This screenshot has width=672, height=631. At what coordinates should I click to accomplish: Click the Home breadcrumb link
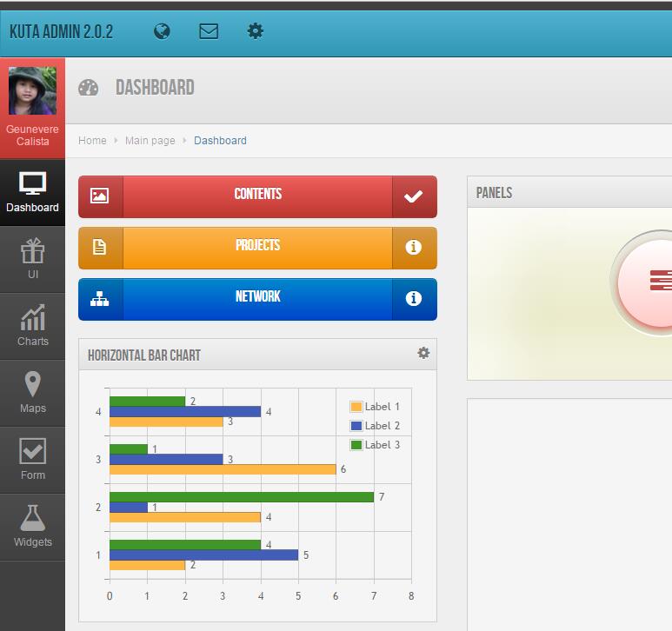point(92,141)
